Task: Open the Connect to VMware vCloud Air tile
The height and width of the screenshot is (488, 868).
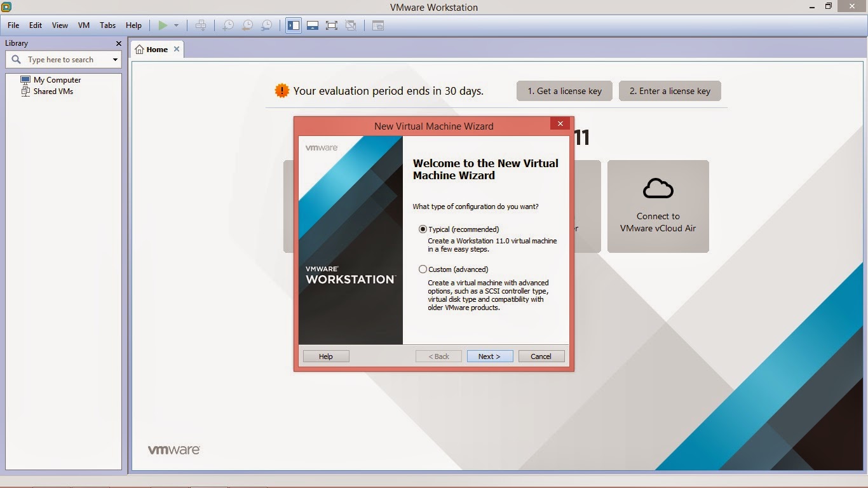Action: click(658, 207)
